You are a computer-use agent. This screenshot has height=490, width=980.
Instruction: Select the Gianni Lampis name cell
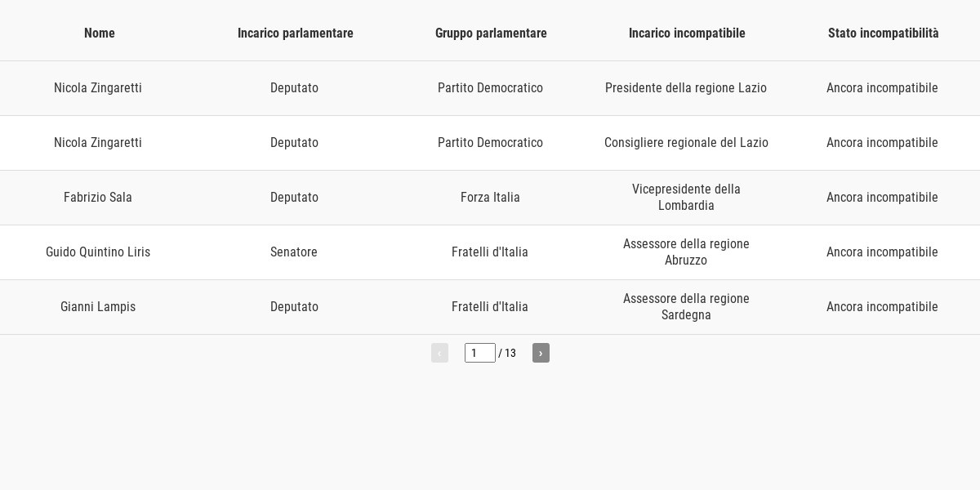click(98, 307)
